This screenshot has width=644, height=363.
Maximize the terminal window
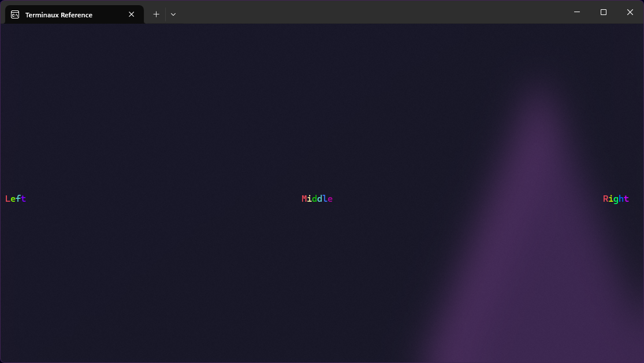coord(603,12)
